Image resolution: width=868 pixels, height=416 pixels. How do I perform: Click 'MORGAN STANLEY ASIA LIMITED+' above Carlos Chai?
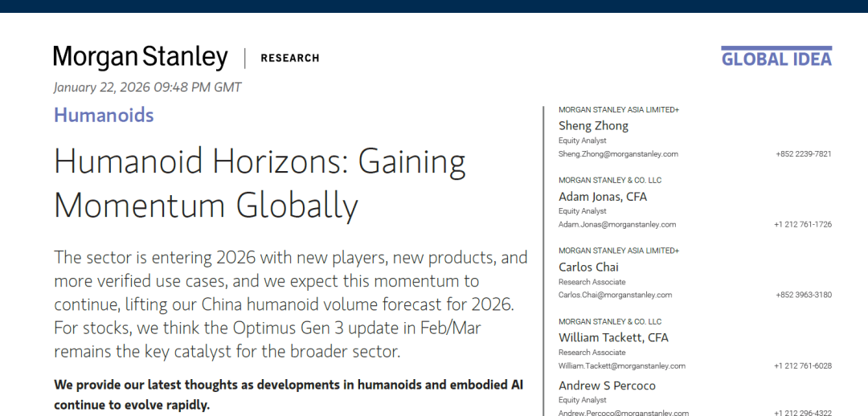(619, 251)
